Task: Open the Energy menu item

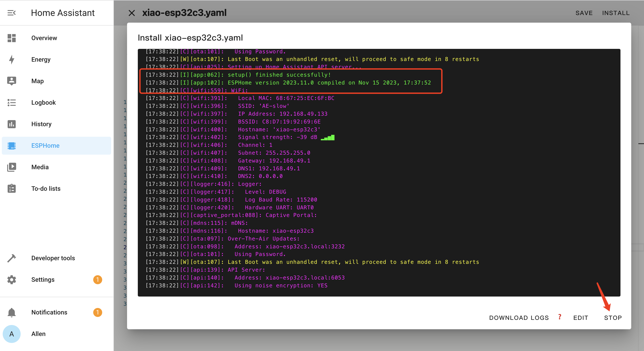Action: (x=56, y=59)
